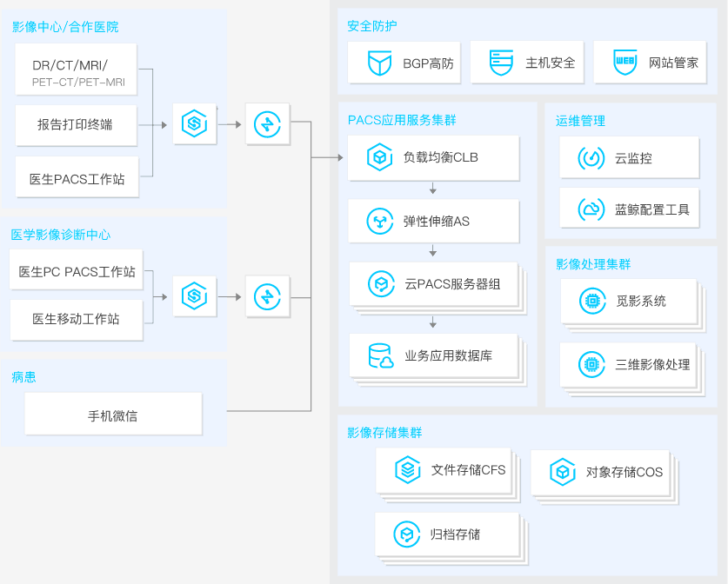Click the 弹性伸缩AS icon
Viewport: 728px width, 584px height.
[x=379, y=222]
